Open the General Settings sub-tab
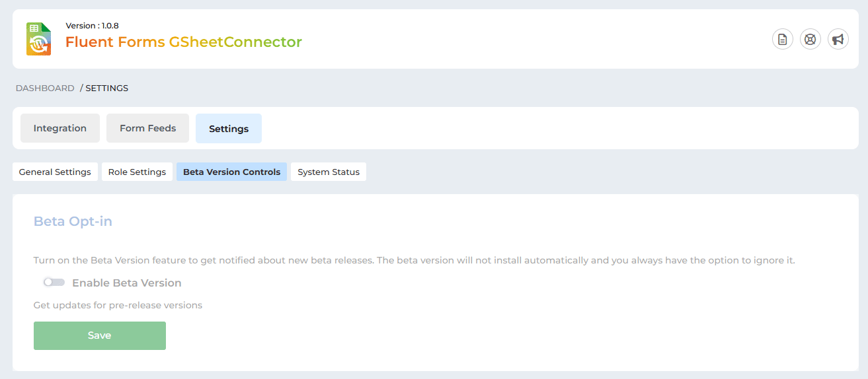868x379 pixels. (55, 172)
